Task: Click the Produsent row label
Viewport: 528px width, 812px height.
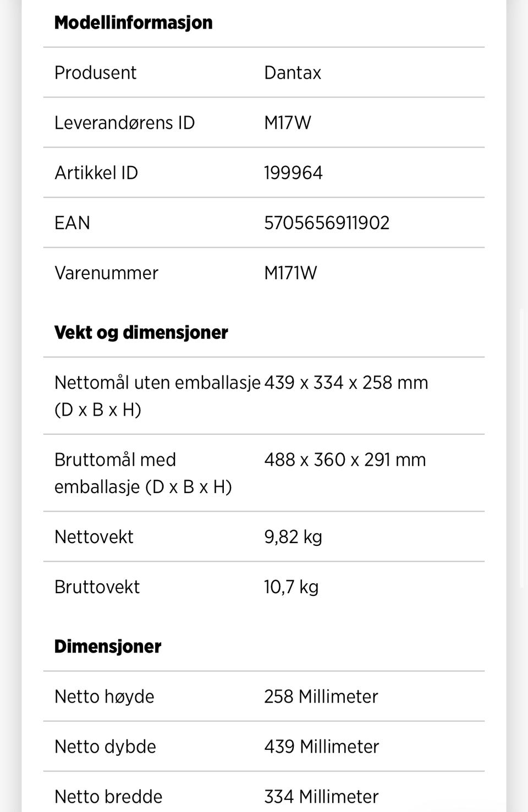Action: click(x=95, y=73)
